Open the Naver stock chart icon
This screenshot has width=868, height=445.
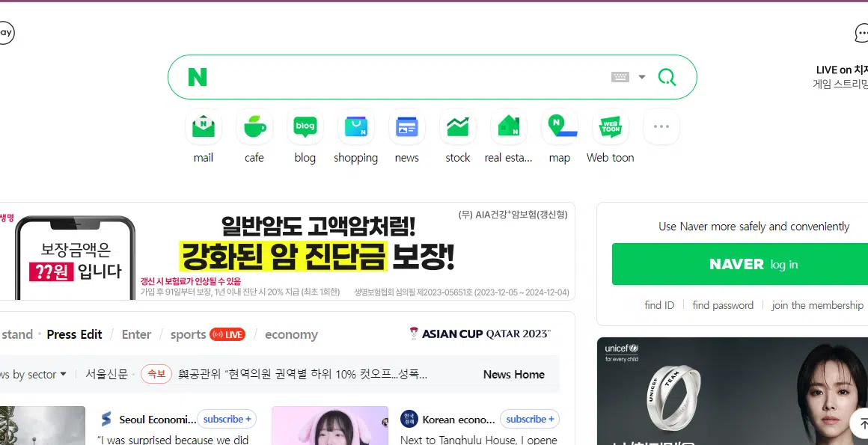[458, 127]
